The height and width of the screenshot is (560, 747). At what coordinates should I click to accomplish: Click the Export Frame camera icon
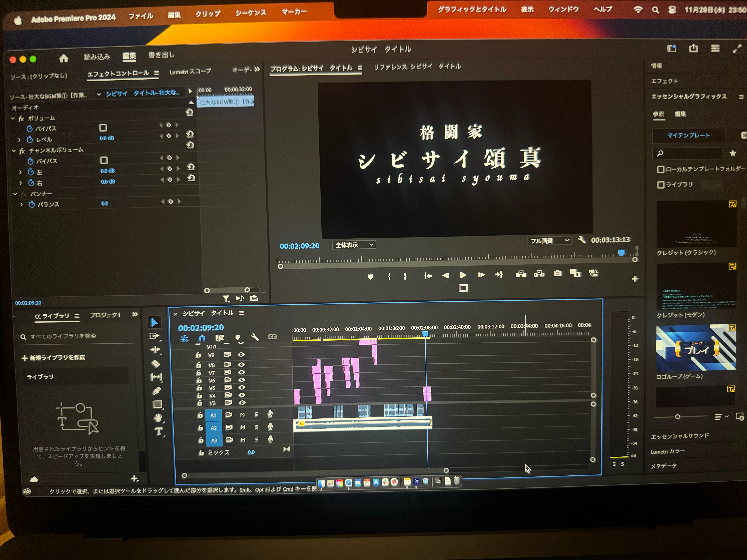(x=558, y=273)
